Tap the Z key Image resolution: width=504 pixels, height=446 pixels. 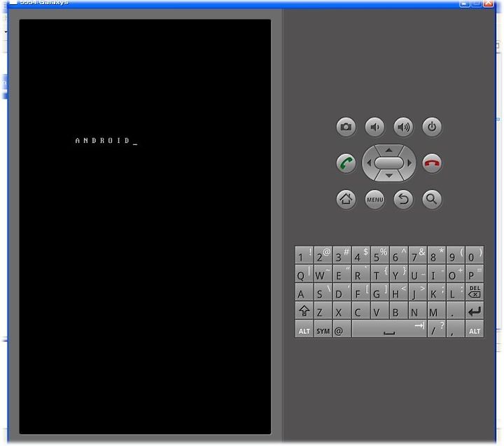323,310
